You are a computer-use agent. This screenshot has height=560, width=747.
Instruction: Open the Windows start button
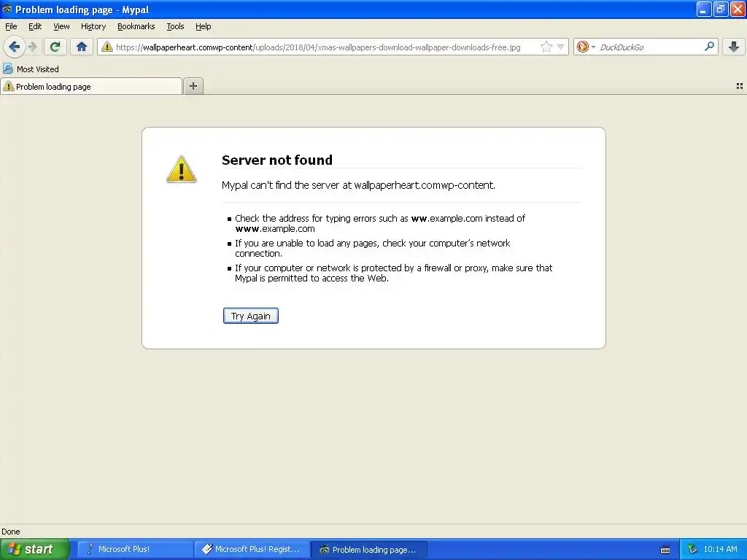pyautogui.click(x=35, y=549)
